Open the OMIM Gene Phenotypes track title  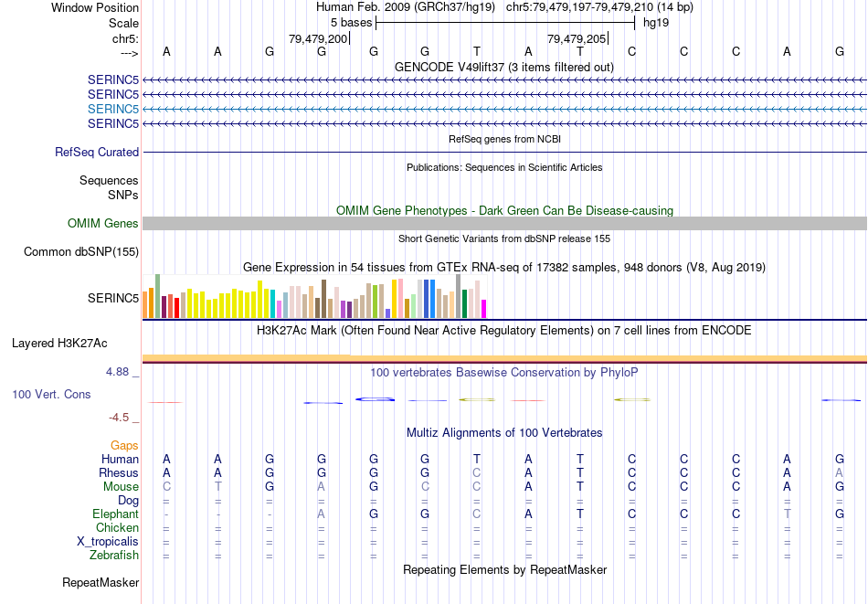(504, 210)
